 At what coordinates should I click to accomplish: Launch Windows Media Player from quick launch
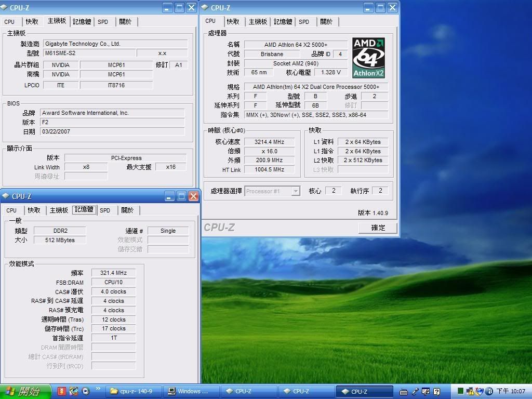coord(86,391)
